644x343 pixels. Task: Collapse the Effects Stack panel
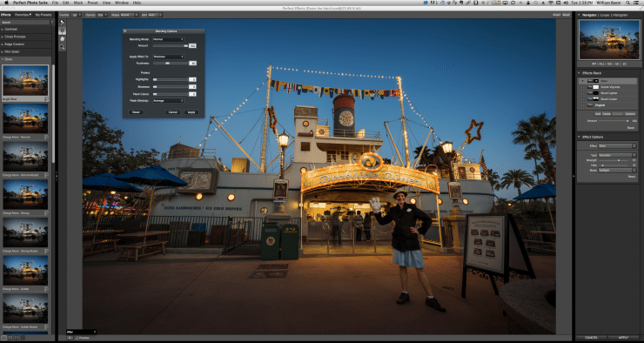(579, 73)
